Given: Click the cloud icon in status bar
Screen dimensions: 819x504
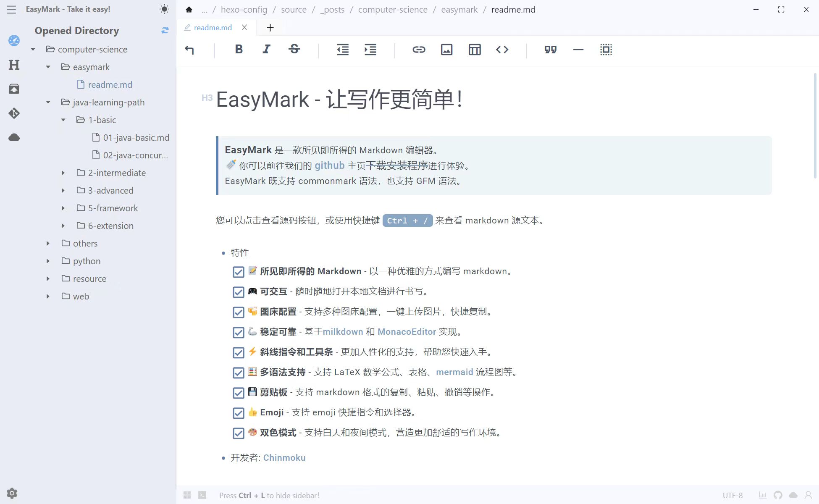Looking at the screenshot, I should [793, 495].
